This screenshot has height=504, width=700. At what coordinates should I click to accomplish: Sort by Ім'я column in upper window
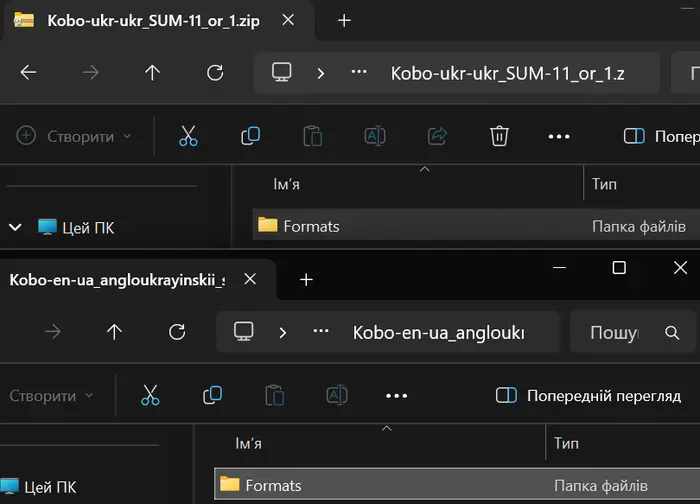tap(287, 184)
